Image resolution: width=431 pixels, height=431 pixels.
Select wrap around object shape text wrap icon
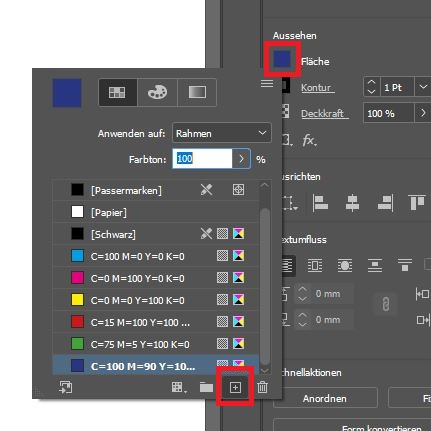click(x=345, y=265)
